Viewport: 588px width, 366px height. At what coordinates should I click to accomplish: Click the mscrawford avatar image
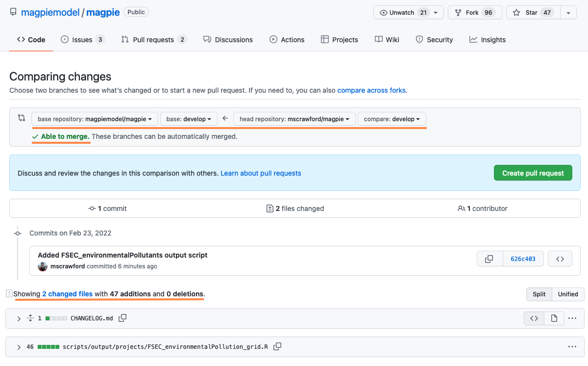click(43, 266)
